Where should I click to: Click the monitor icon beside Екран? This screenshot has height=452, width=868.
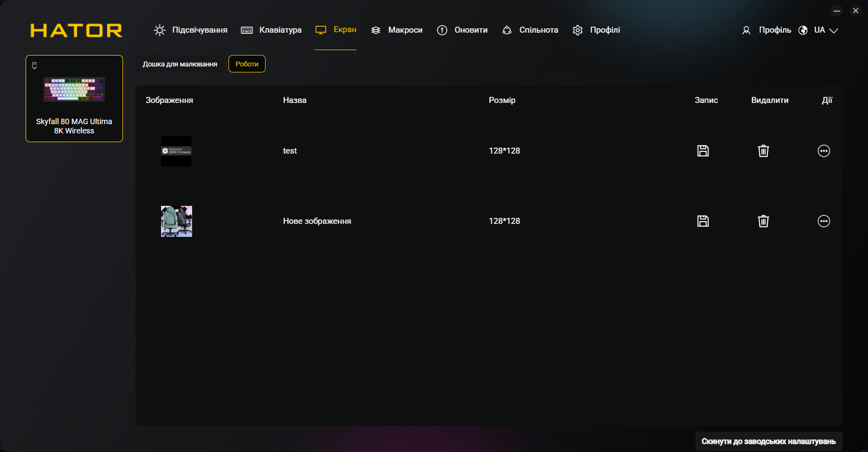(x=321, y=30)
